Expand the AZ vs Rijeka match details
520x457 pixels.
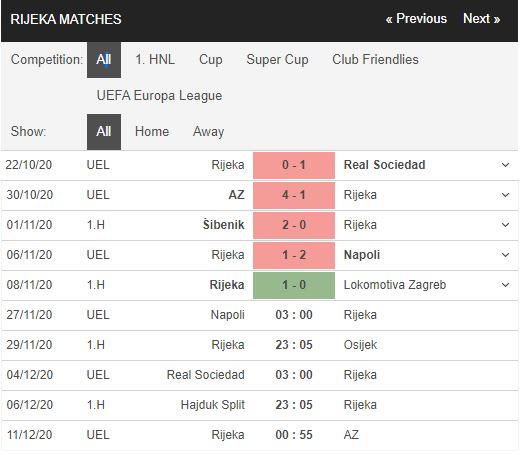tap(505, 195)
